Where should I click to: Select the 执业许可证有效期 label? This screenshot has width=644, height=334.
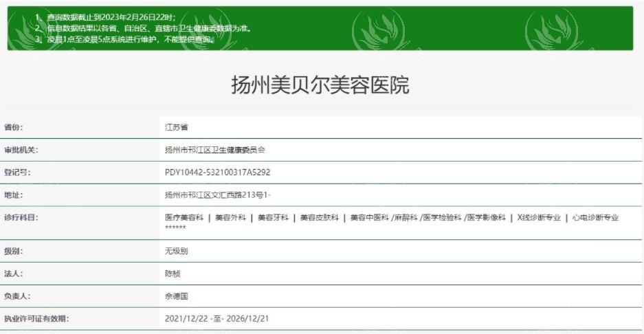coord(36,319)
